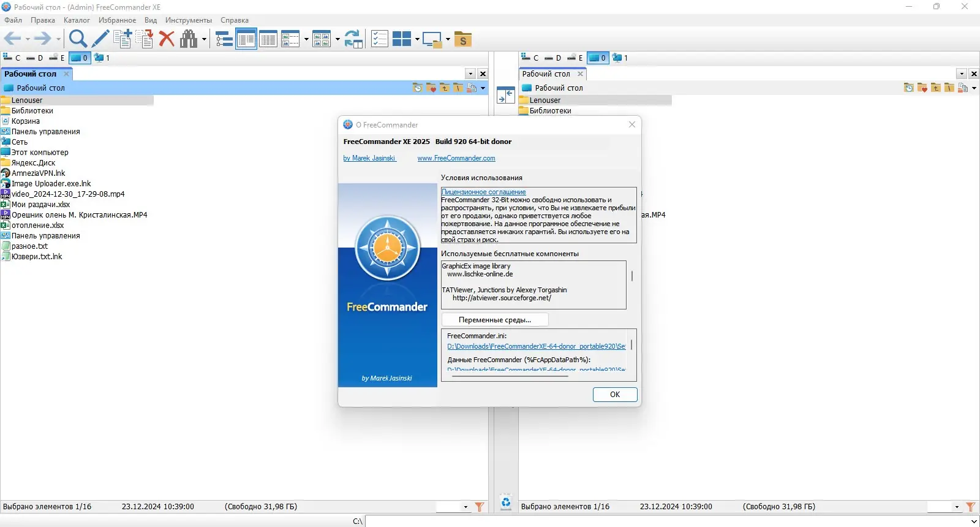Click the swap panels arrows icon
The image size is (980, 527).
pyautogui.click(x=506, y=95)
